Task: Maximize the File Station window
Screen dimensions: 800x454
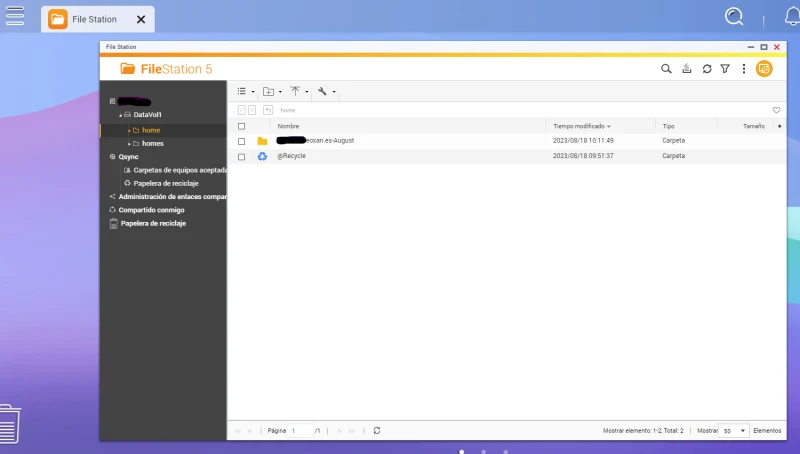Action: (x=764, y=47)
